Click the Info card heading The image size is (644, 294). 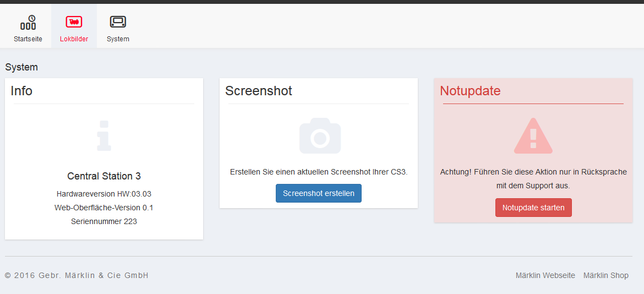21,91
